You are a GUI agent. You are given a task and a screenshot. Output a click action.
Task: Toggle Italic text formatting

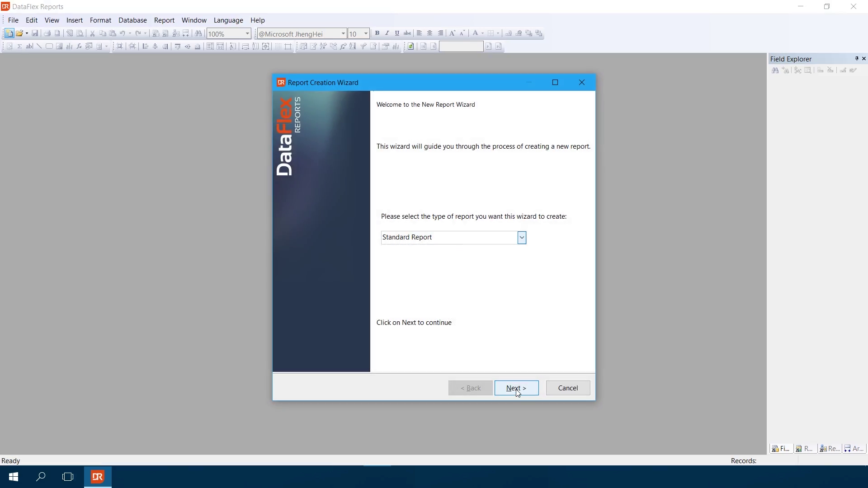tap(387, 33)
